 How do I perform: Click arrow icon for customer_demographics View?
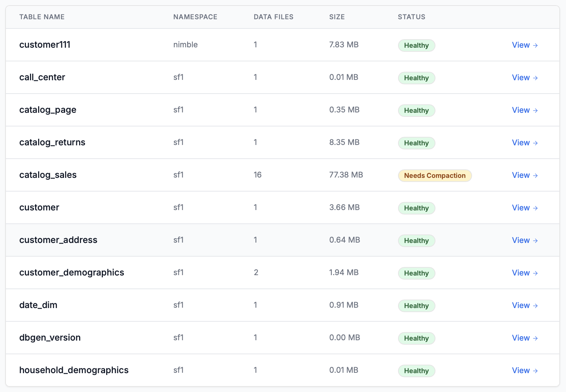(535, 273)
